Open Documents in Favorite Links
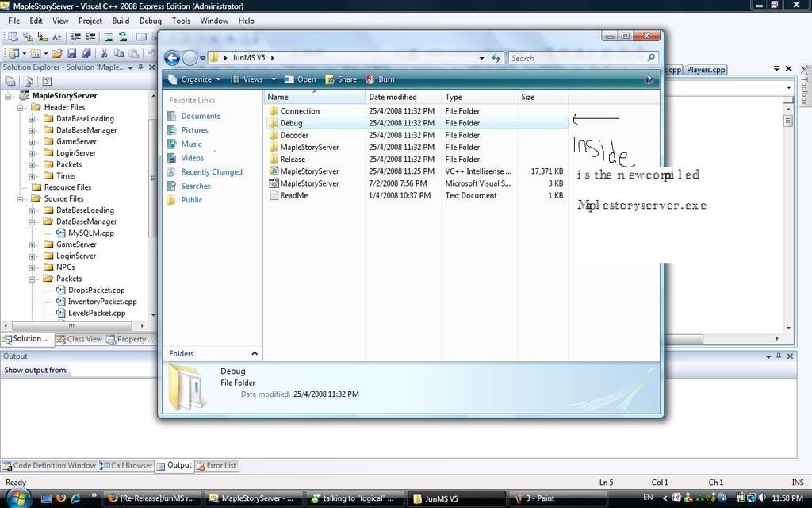The height and width of the screenshot is (508, 812). [200, 116]
